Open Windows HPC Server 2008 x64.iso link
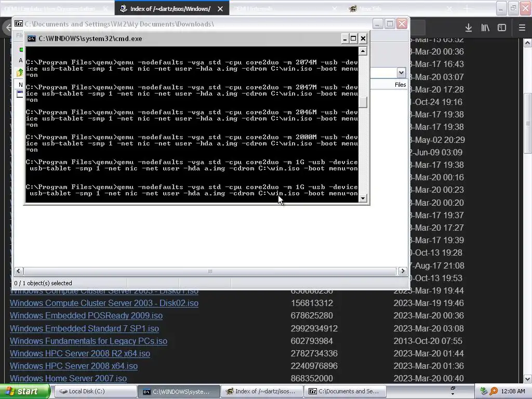The width and height of the screenshot is (532, 399). pyautogui.click(x=74, y=366)
